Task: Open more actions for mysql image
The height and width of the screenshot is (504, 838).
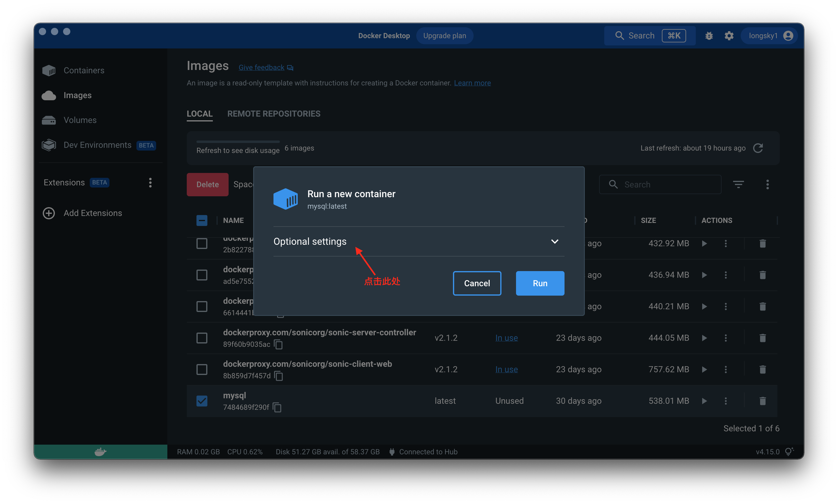Action: 726,401
